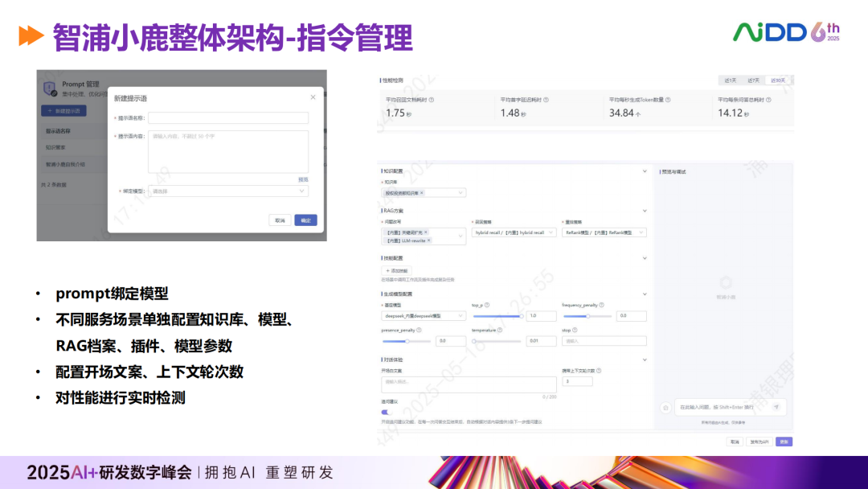868x489 pixels.
Task: Click the info icon beside top_p
Action: point(487,305)
